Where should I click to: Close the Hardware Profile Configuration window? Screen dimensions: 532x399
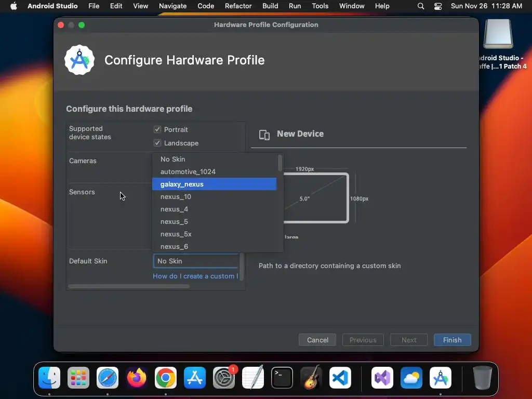tap(61, 25)
